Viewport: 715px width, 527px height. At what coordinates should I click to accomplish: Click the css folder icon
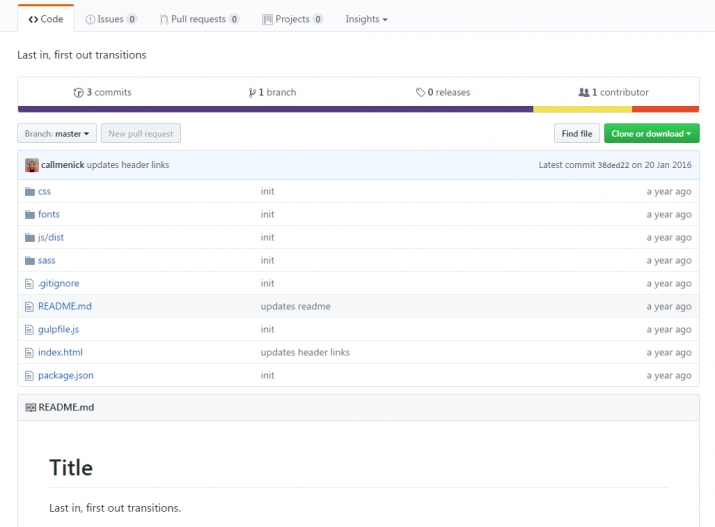coord(30,191)
